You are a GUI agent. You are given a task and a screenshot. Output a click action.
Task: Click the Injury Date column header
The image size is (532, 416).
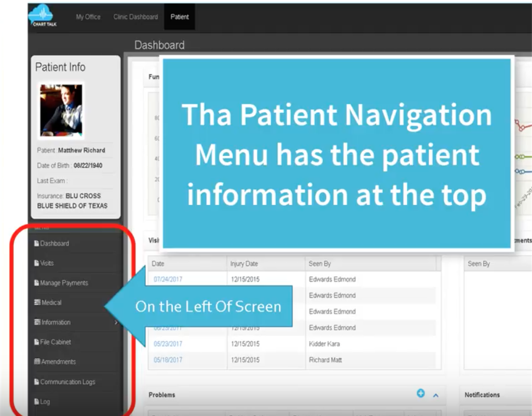click(x=244, y=264)
